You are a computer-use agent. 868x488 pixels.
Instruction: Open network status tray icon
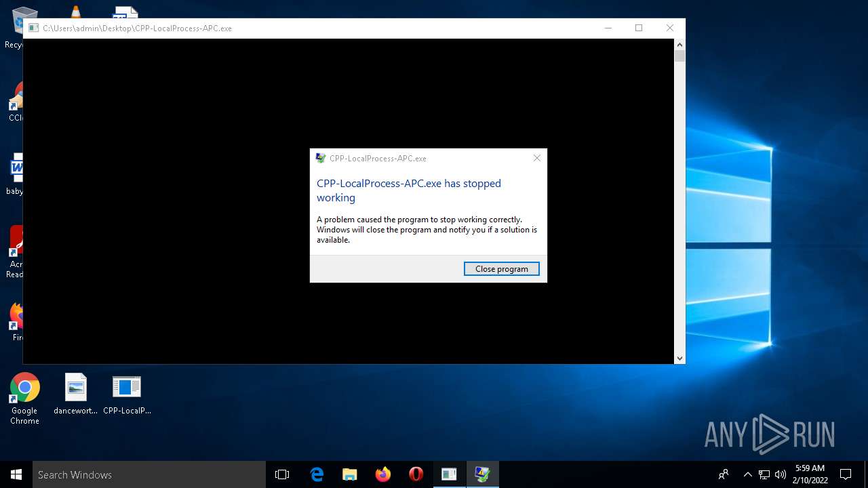[764, 474]
